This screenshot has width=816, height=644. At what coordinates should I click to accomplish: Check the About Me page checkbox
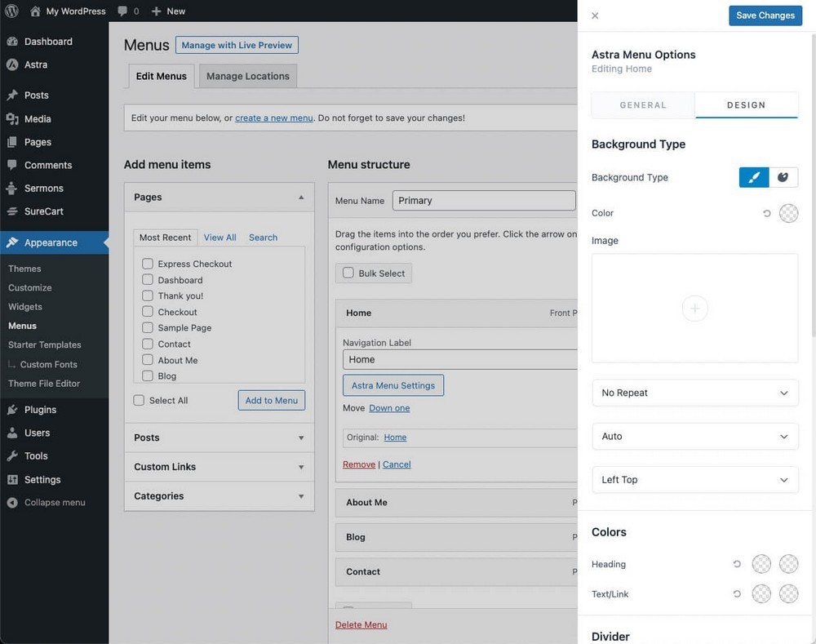point(148,360)
